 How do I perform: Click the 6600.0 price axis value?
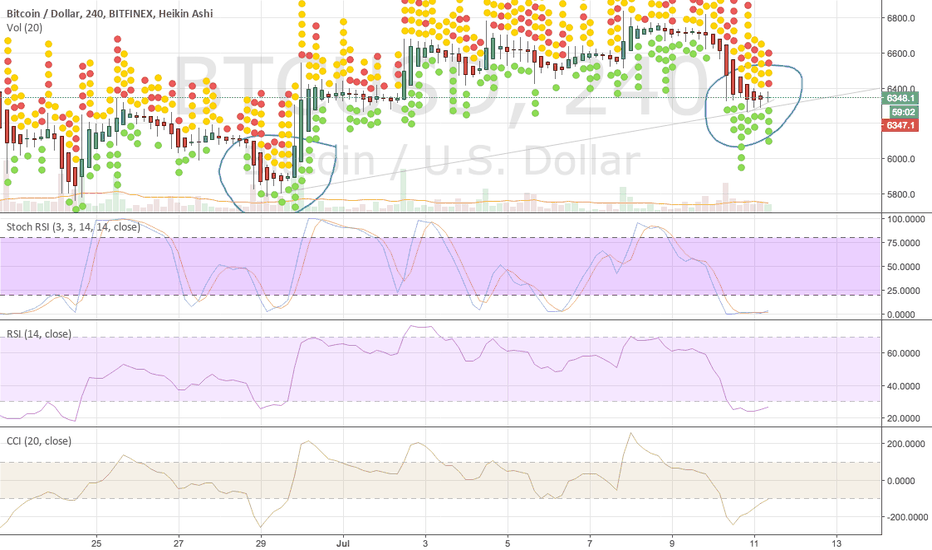[900, 54]
